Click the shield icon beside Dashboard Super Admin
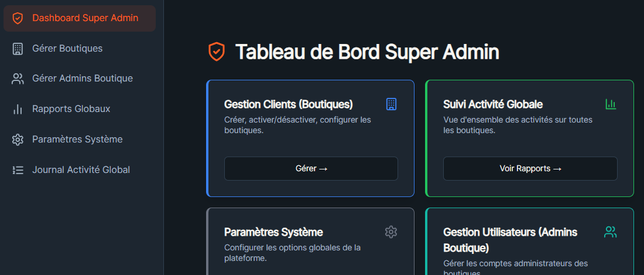644x275 pixels. pyautogui.click(x=17, y=18)
